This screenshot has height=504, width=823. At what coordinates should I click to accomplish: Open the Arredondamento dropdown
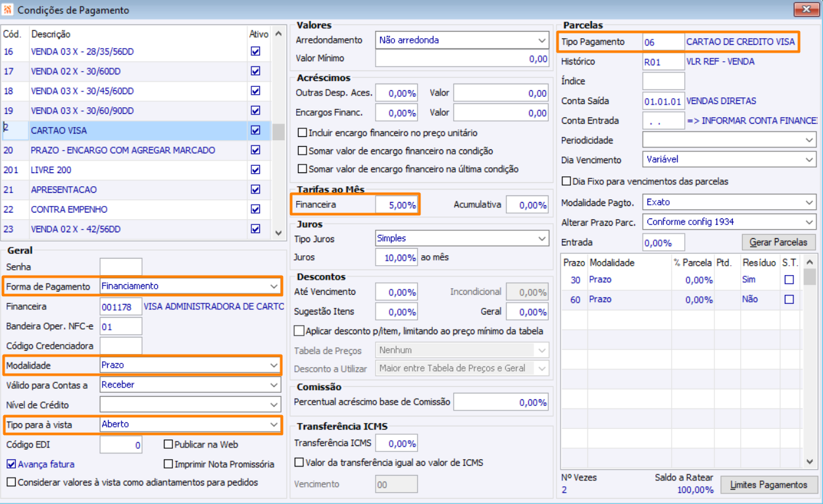(542, 40)
